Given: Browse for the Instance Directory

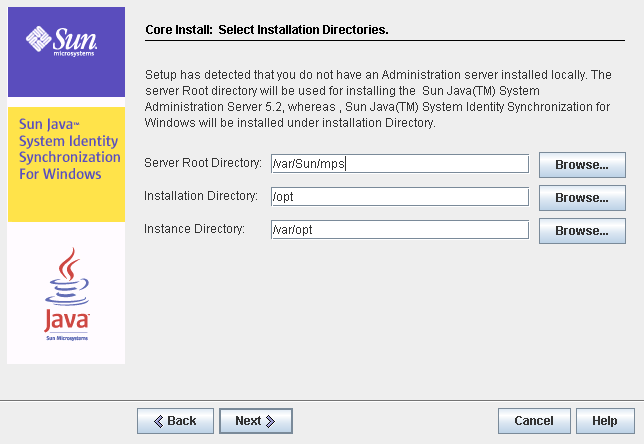Looking at the screenshot, I should 582,231.
